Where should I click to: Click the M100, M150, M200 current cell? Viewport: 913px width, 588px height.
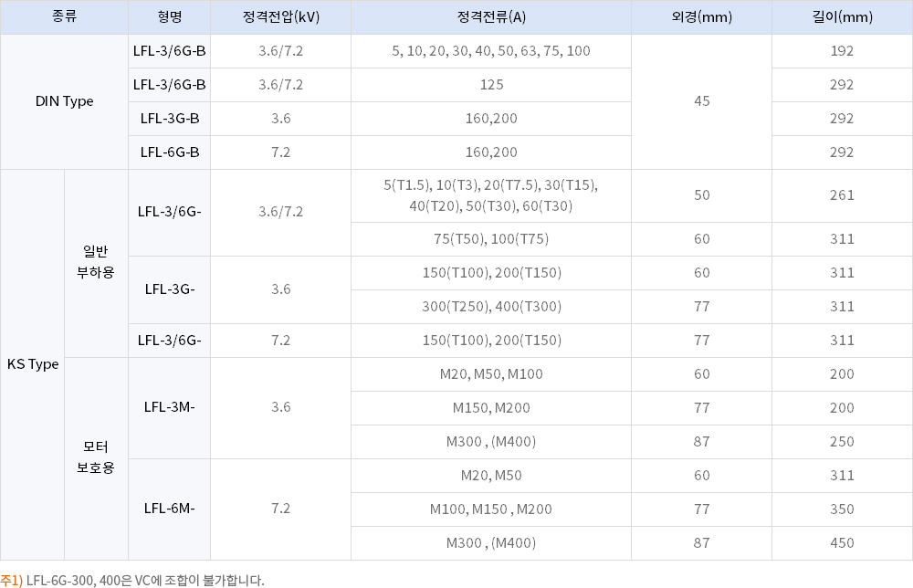point(491,509)
